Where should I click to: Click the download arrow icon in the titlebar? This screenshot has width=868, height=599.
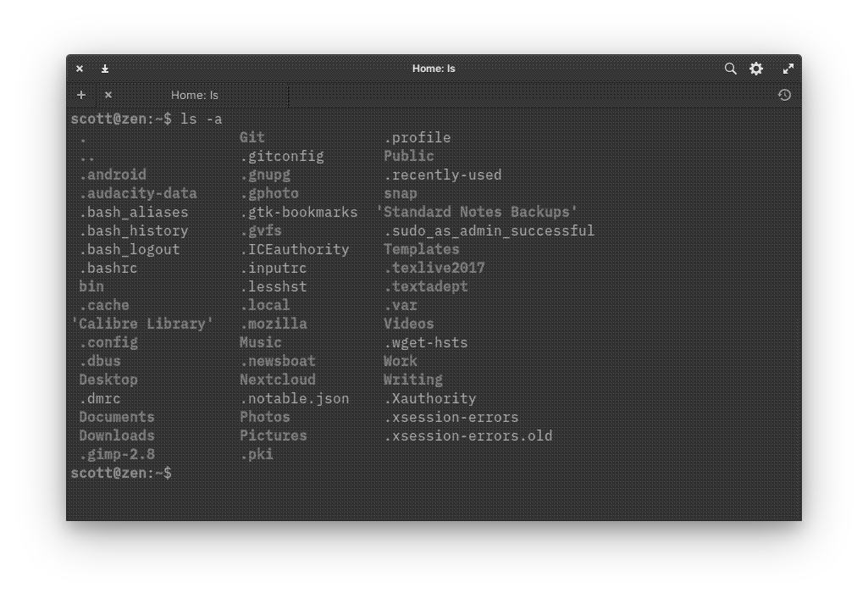tap(105, 69)
